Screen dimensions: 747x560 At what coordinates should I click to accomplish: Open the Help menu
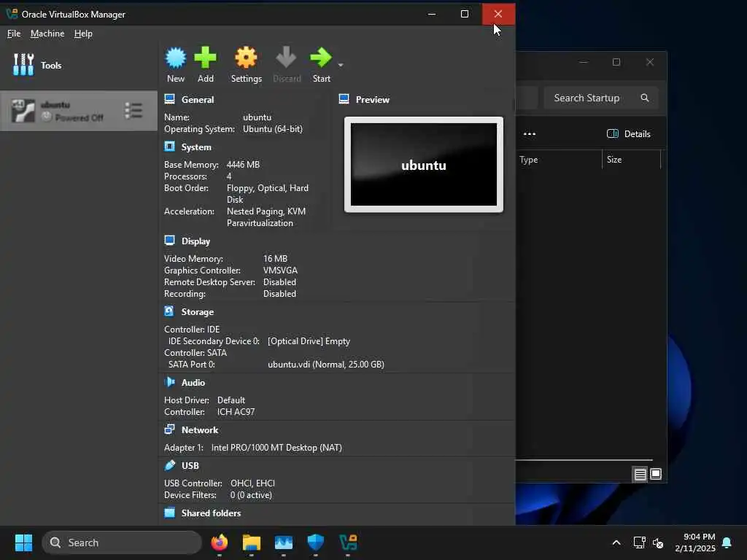point(83,34)
